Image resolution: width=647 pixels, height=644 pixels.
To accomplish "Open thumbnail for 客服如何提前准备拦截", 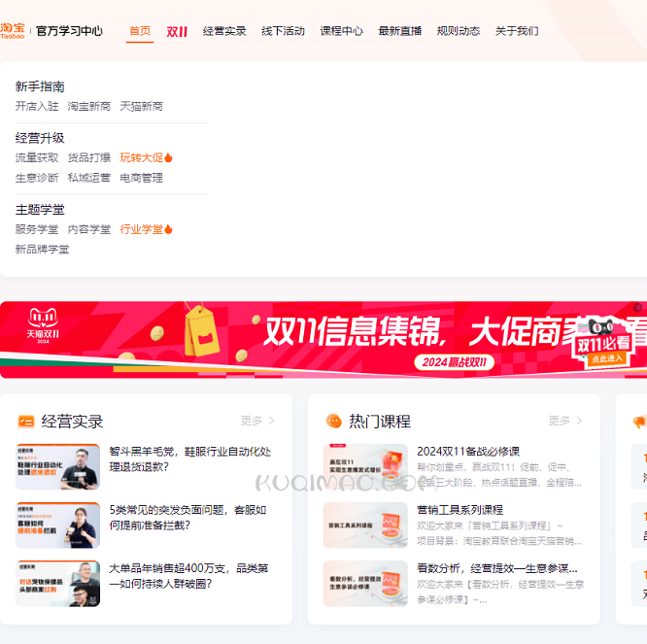I will 57,525.
